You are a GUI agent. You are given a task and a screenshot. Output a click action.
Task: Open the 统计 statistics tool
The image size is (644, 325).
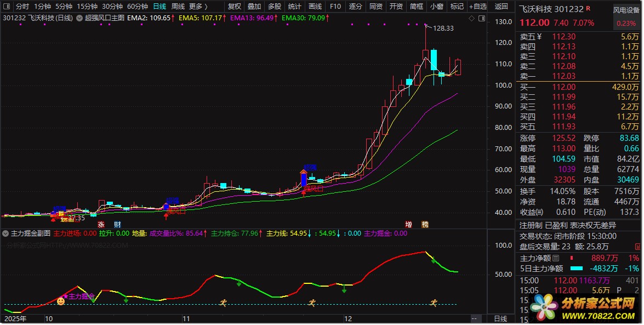(x=294, y=6)
